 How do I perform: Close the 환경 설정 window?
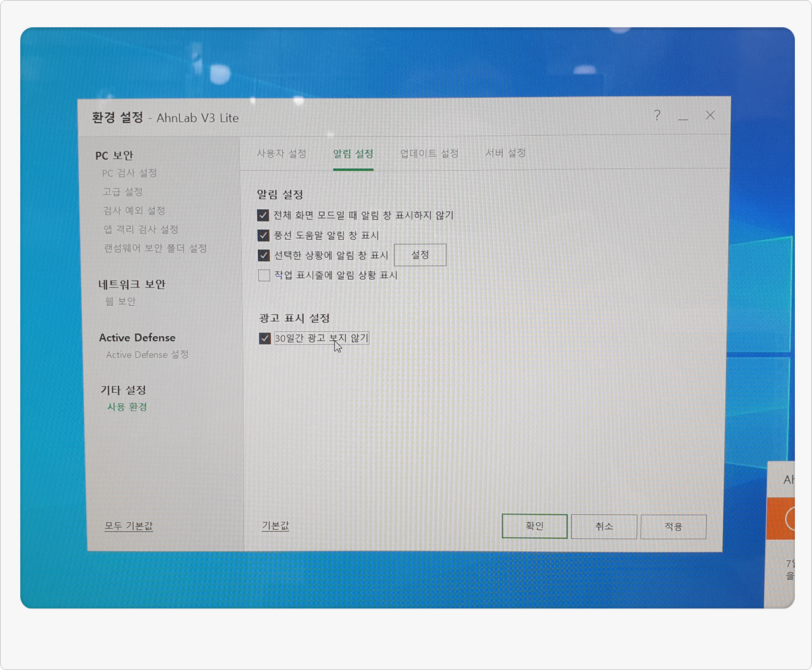coord(710,115)
